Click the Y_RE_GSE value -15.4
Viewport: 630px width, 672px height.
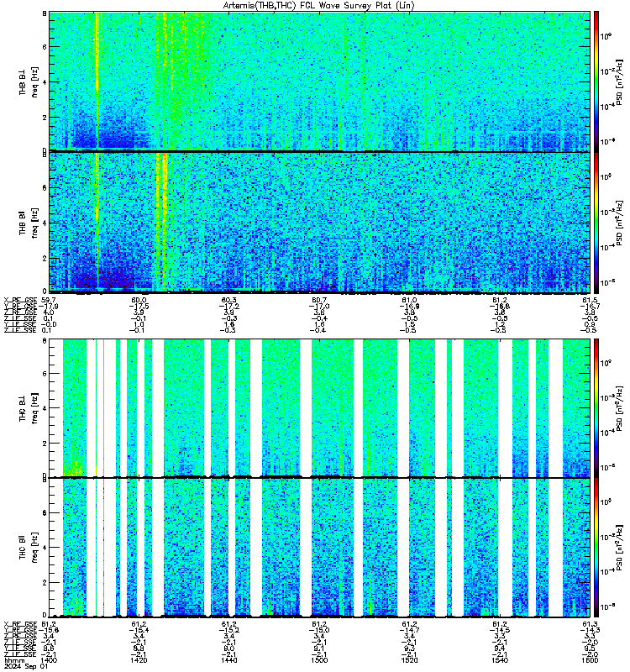pyautogui.click(x=139, y=630)
